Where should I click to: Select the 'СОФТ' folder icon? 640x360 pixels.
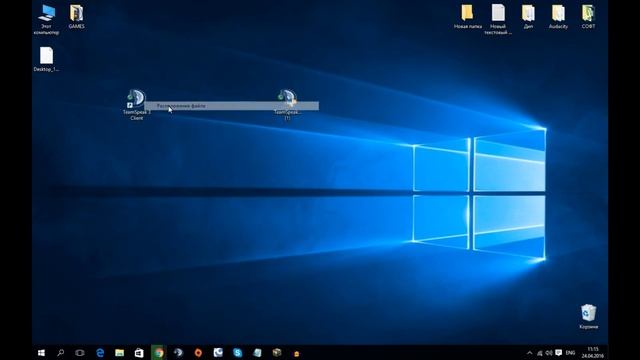(588, 17)
